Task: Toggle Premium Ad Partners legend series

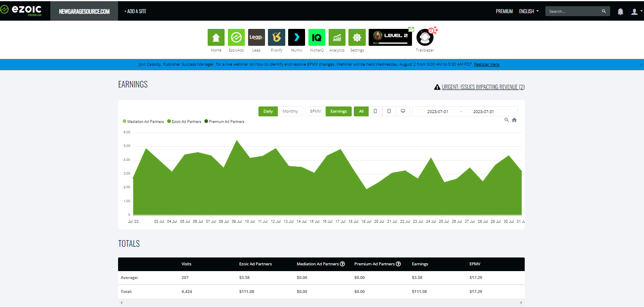Action: click(x=224, y=122)
